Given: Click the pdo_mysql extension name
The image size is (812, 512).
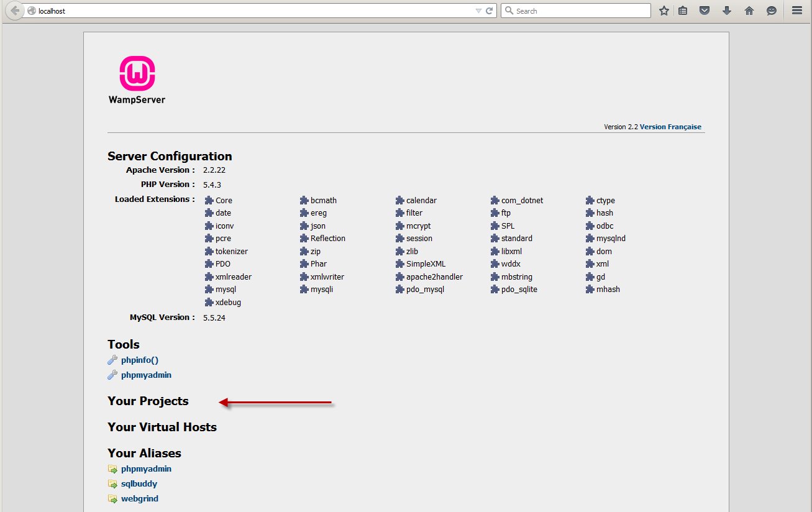Looking at the screenshot, I should click(426, 290).
